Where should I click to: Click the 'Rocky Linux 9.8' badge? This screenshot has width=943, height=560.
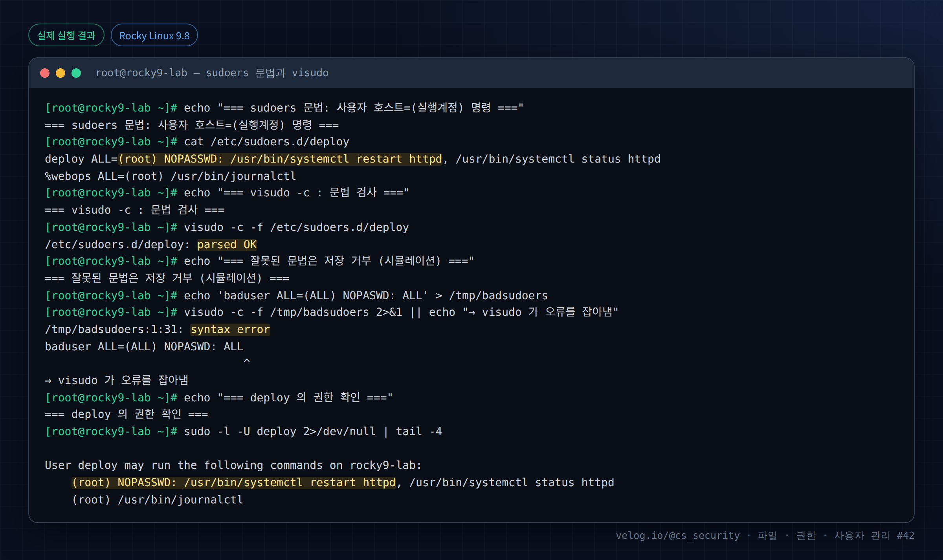pyautogui.click(x=154, y=35)
